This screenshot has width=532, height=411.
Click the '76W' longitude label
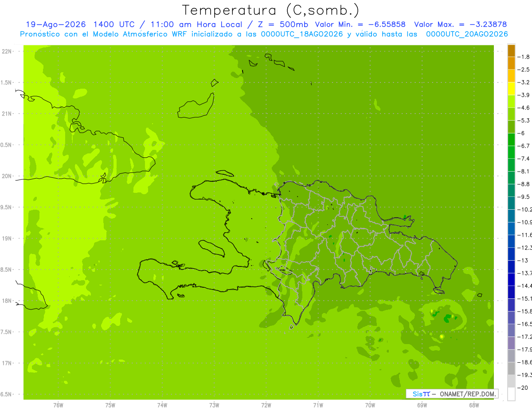pyautogui.click(x=58, y=405)
